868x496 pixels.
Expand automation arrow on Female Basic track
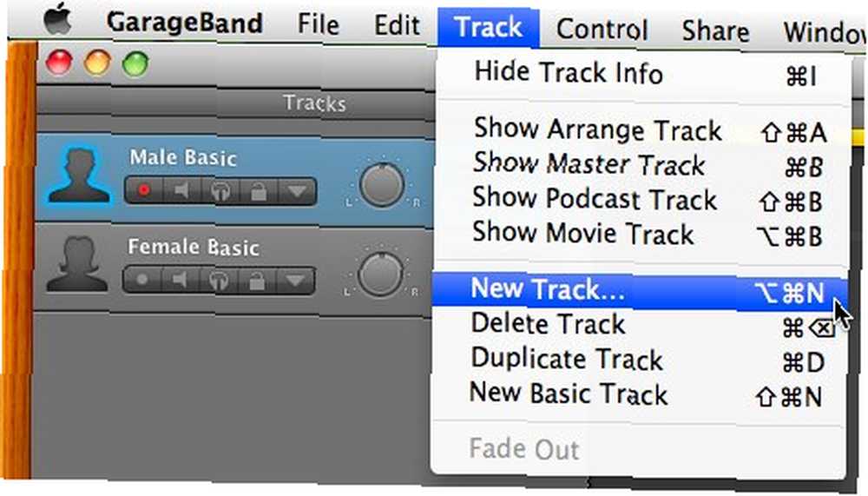tap(296, 281)
